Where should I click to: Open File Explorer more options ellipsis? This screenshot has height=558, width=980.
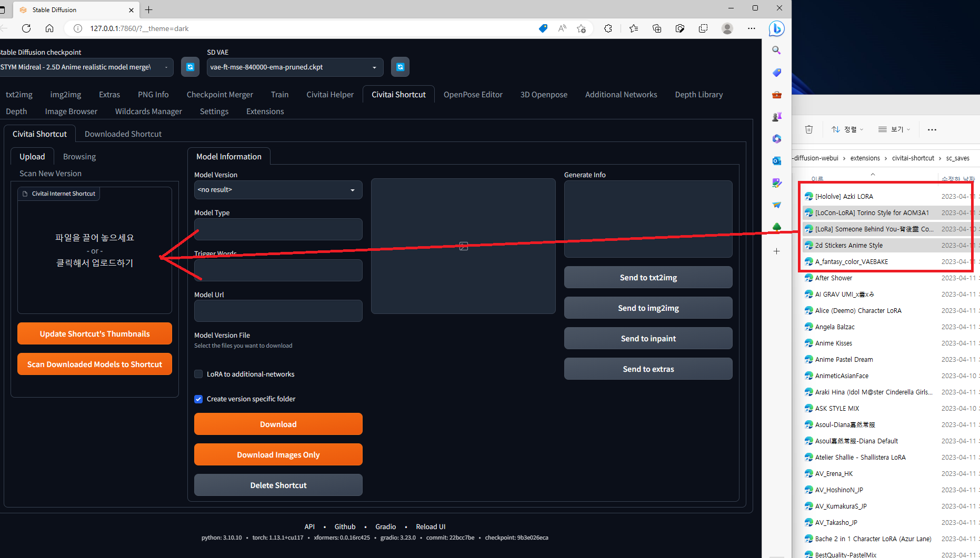click(932, 129)
